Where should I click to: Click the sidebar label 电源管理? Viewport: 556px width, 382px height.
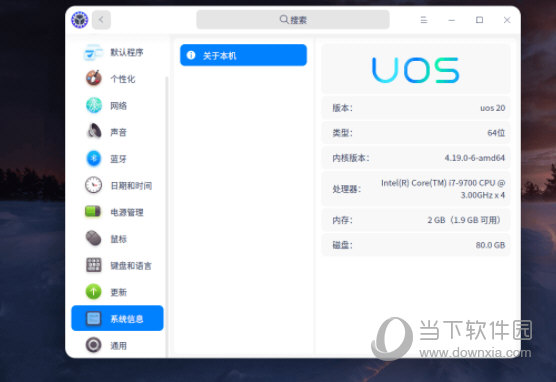(127, 212)
